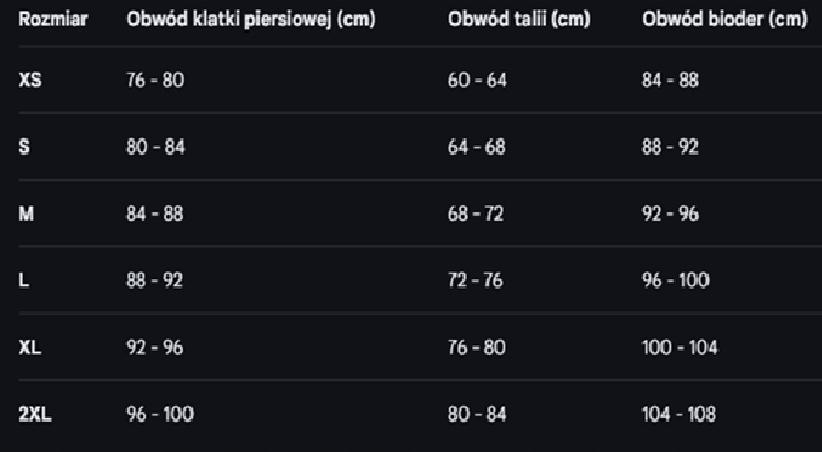
Task: Click chest value 96 - 100 for 2XL
Action: pyautogui.click(x=160, y=415)
